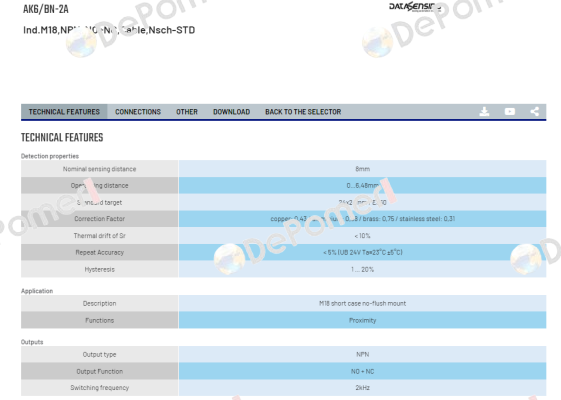Select the Nominal sensing distance row

click(x=283, y=169)
